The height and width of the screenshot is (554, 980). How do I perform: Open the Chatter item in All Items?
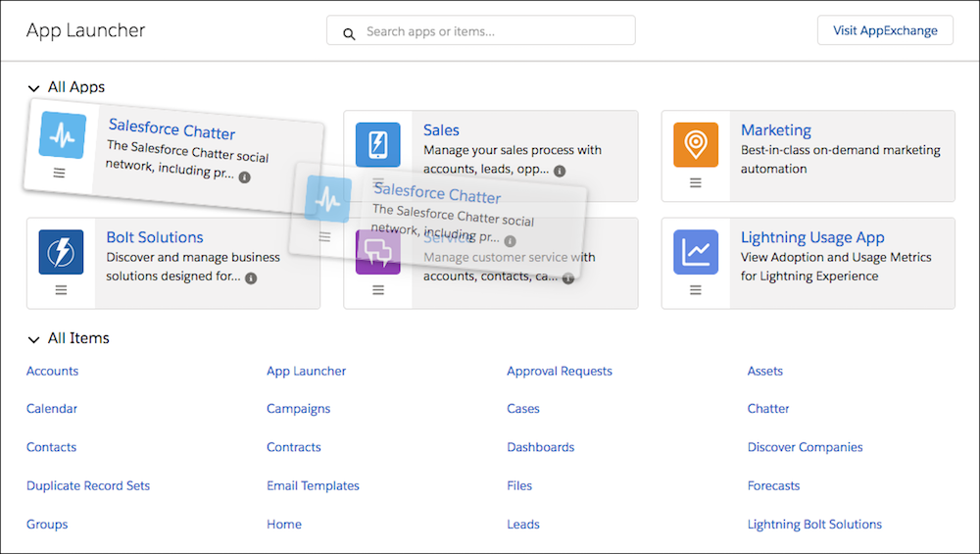click(x=768, y=408)
